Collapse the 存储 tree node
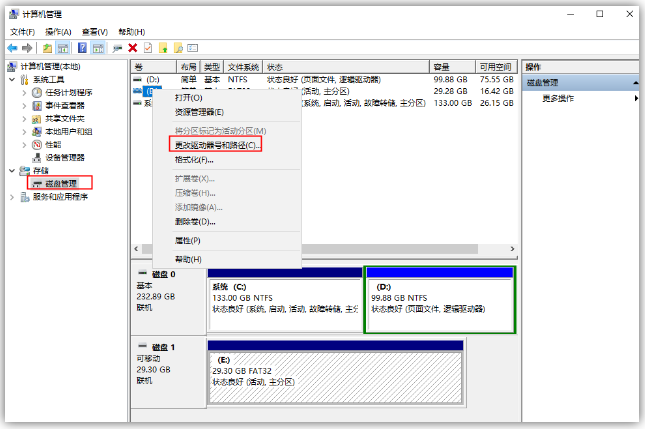Viewport: 645px width, 429px height. click(12, 170)
